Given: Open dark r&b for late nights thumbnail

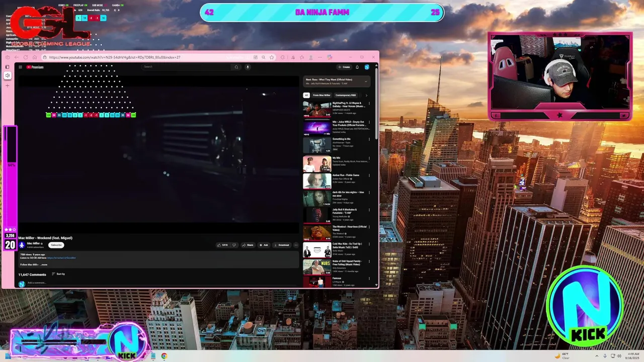Looking at the screenshot, I should (x=317, y=198).
